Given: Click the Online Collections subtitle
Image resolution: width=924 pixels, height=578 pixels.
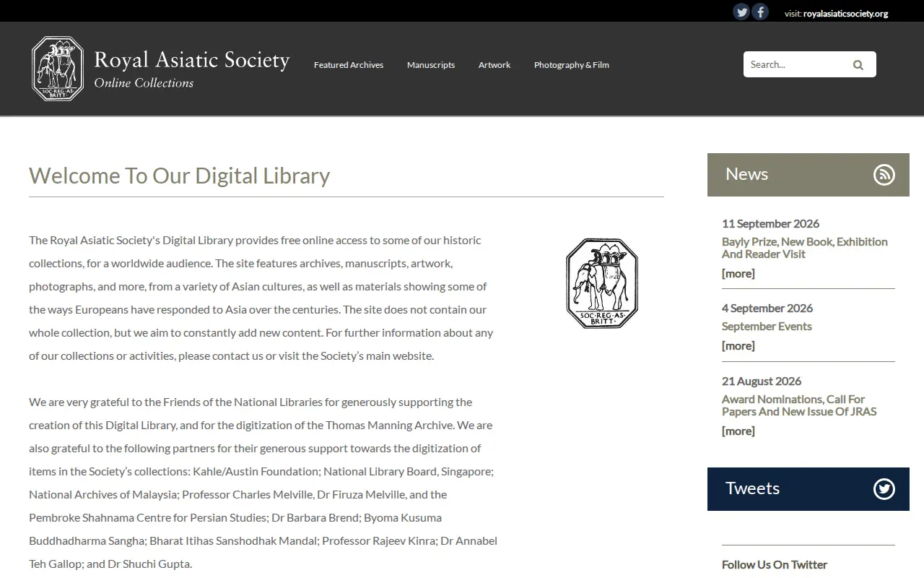Looking at the screenshot, I should [x=144, y=83].
